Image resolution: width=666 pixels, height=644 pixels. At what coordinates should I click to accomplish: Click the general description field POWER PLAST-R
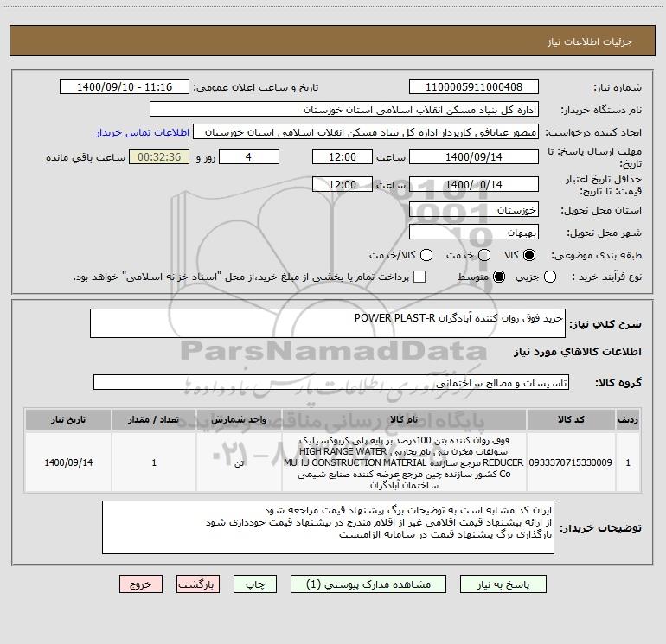tap(328, 323)
